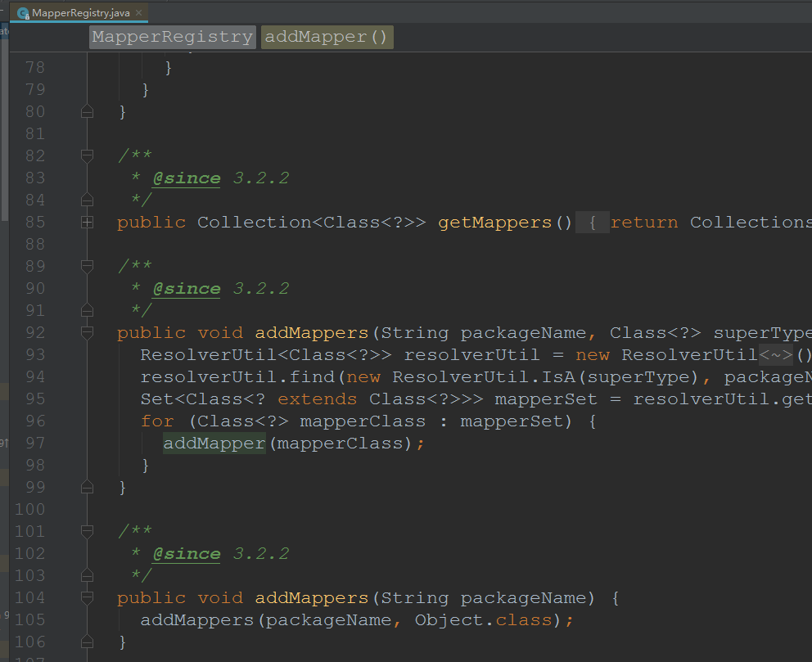Click the mapperSet variable declaration on line 95
This screenshot has width=812, height=662.
(546, 399)
